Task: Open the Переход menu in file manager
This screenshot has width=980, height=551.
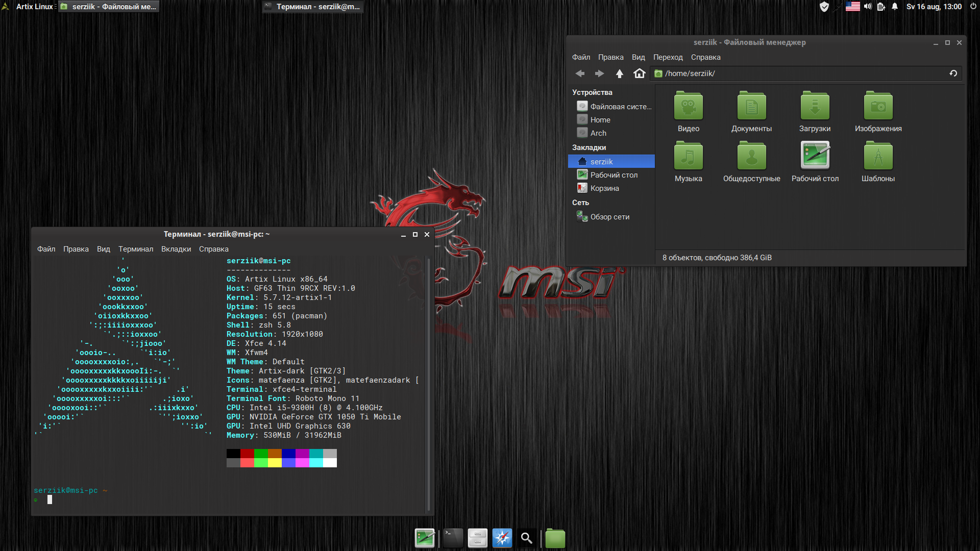Action: tap(668, 57)
